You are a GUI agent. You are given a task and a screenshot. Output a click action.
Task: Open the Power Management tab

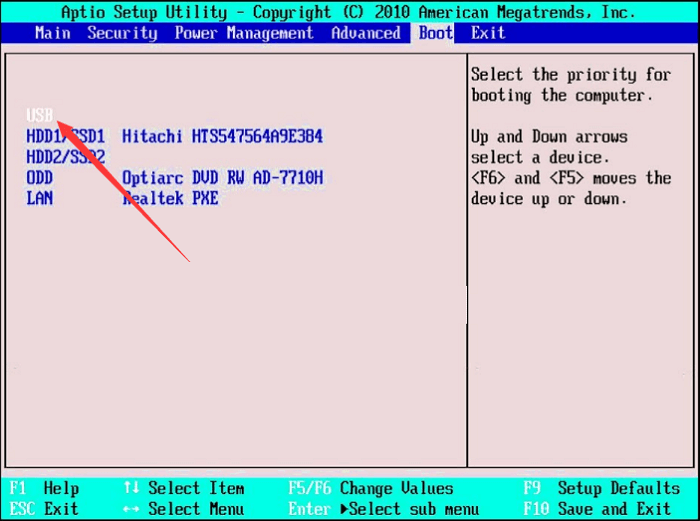pos(244,33)
